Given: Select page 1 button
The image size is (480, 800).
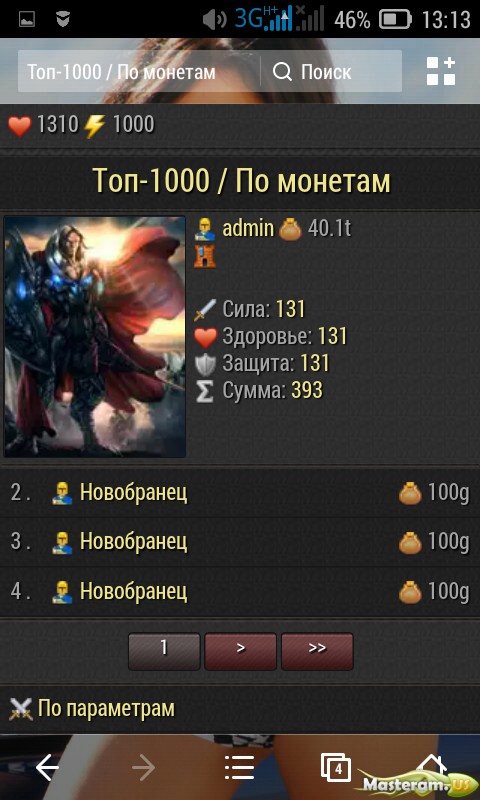Looking at the screenshot, I should [164, 651].
